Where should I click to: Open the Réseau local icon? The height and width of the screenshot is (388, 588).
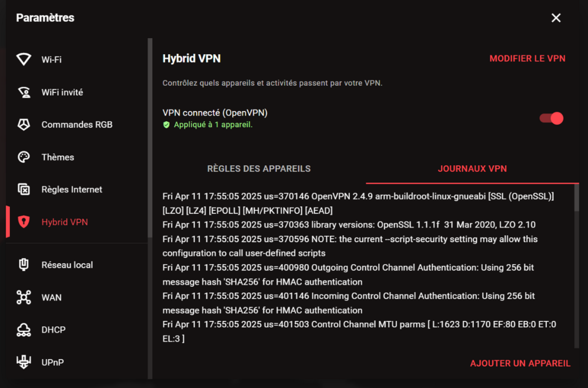pyautogui.click(x=24, y=265)
